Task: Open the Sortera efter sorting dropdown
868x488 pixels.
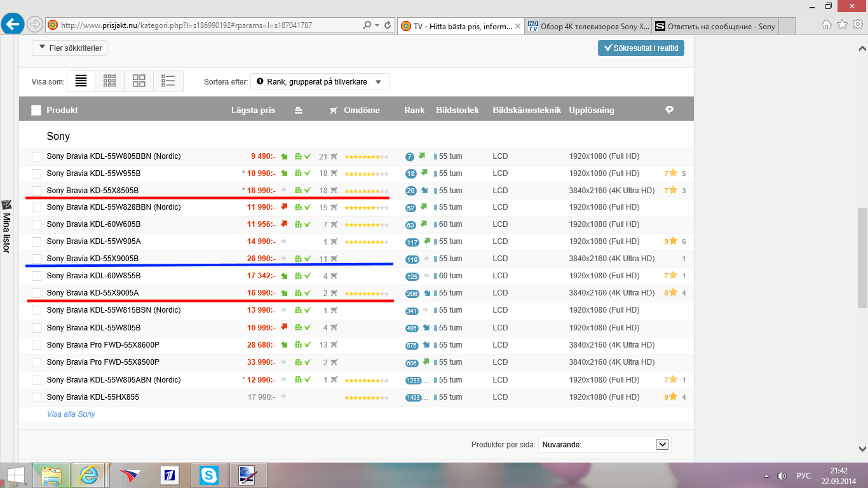Action: click(x=320, y=81)
